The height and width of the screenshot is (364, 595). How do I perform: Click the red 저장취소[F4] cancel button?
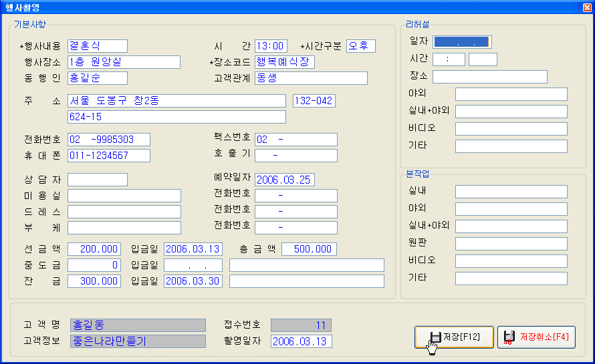536,337
